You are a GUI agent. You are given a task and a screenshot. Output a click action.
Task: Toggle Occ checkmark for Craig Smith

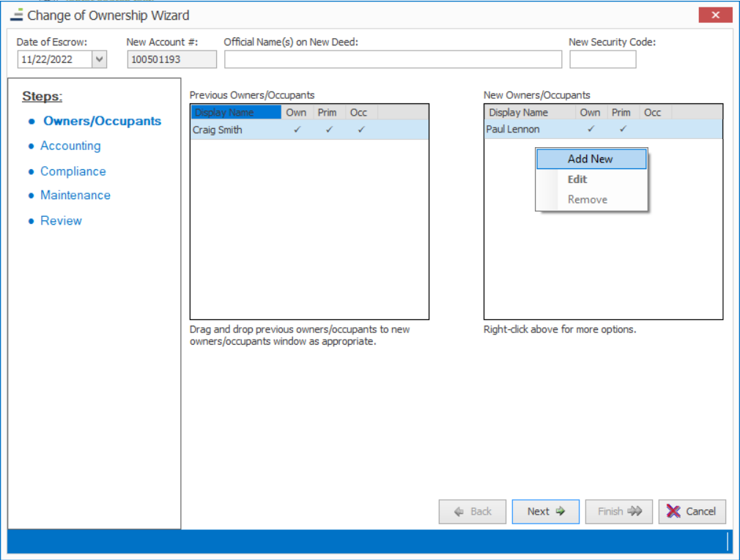coord(360,130)
